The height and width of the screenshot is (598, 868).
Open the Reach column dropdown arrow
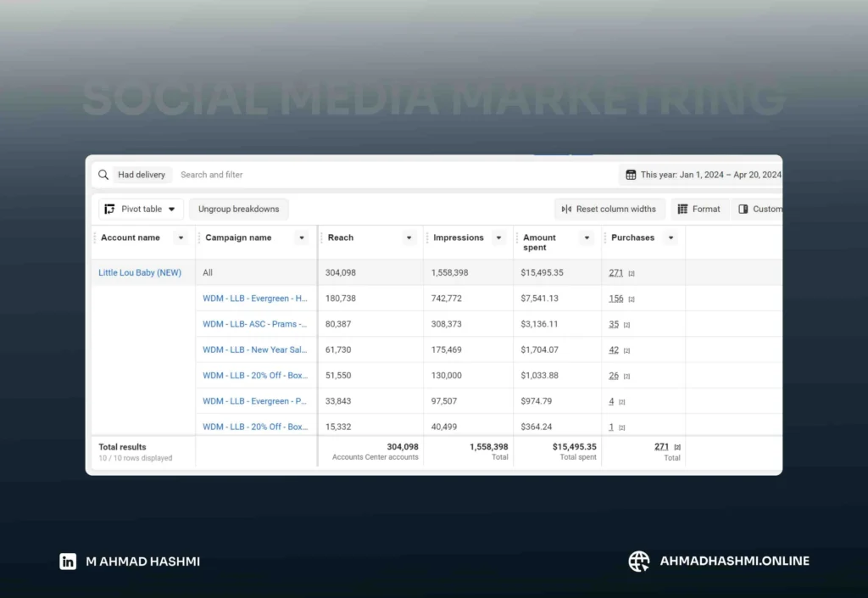tap(409, 238)
